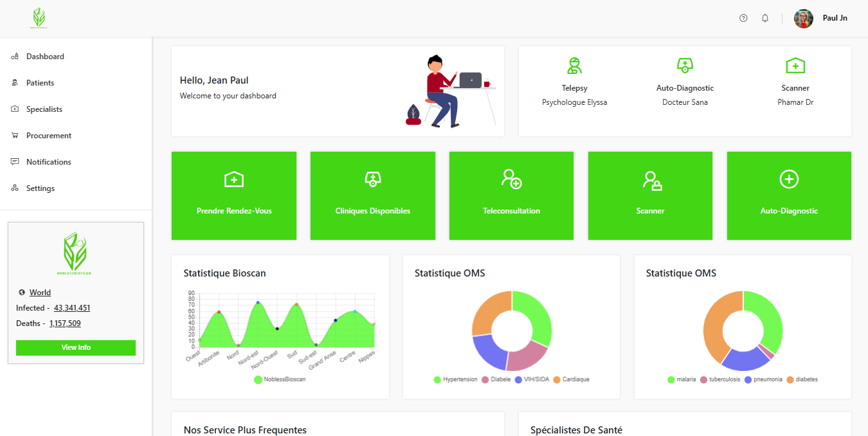Open Procurement sidebar item
The width and height of the screenshot is (868, 436).
coord(48,136)
